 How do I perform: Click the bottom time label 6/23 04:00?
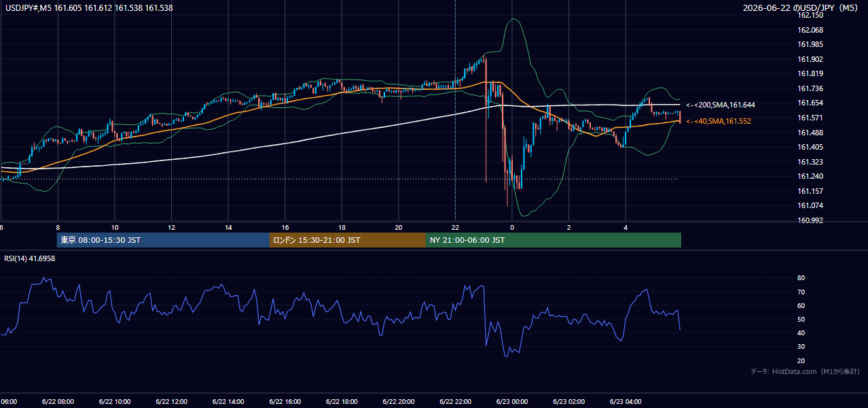coord(626,402)
